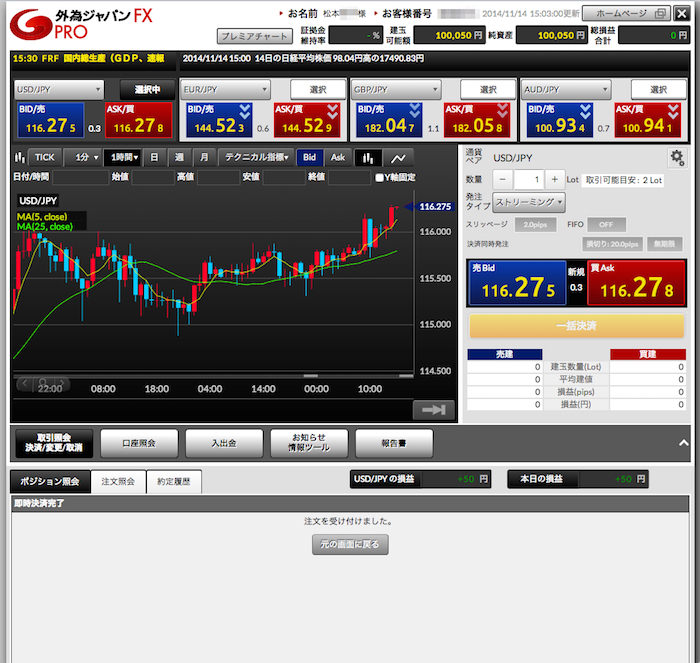The height and width of the screenshot is (663, 700).
Task: Click USD/JPY ASK/買 tile 116.278
Action: [139, 120]
